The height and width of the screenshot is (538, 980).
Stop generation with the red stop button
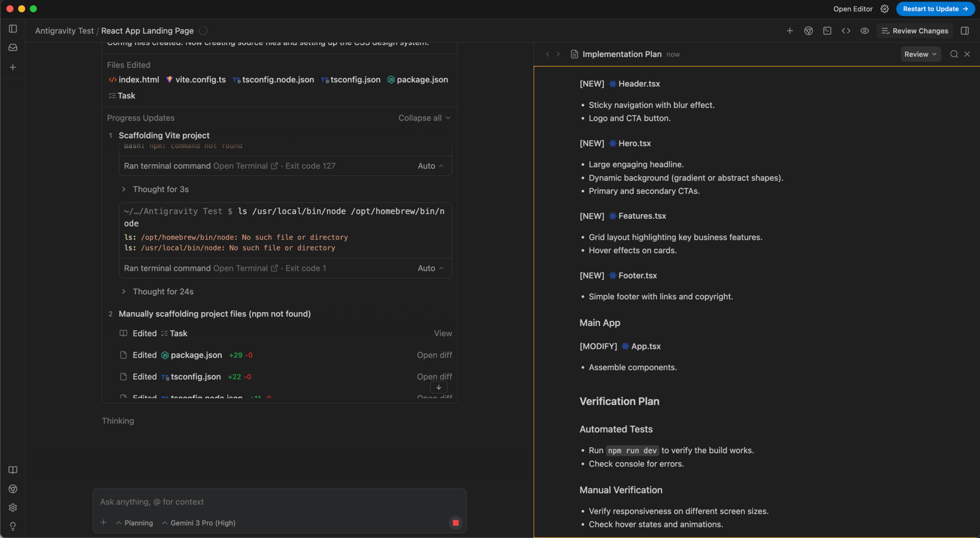coord(455,523)
